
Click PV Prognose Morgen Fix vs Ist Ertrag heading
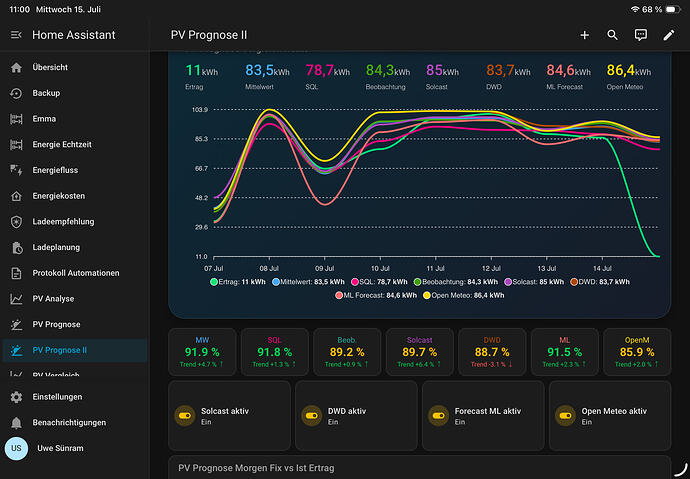tap(256, 468)
